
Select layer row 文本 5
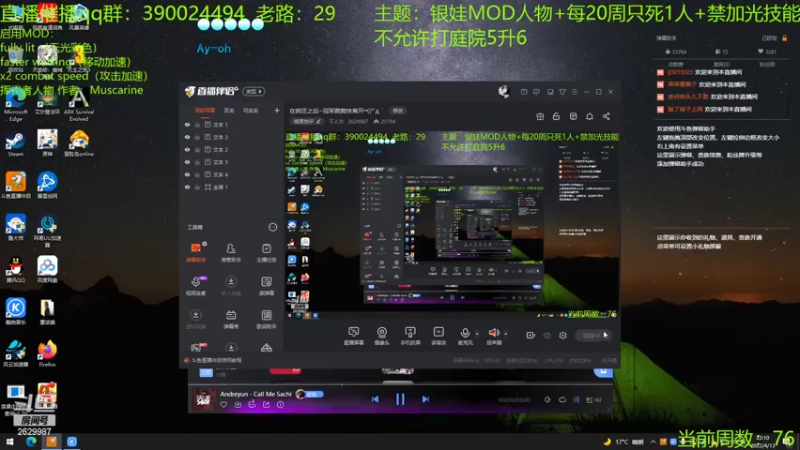[x=231, y=162]
